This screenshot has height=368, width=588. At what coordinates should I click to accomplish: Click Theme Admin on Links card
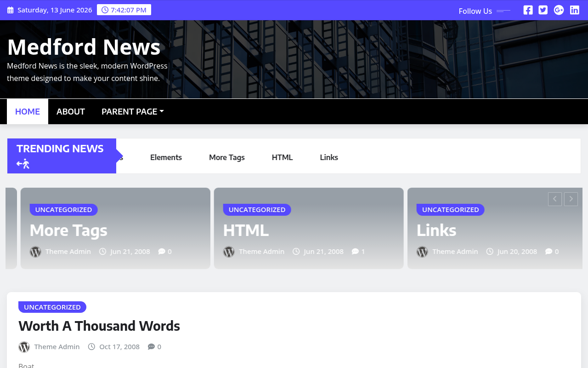click(x=455, y=252)
